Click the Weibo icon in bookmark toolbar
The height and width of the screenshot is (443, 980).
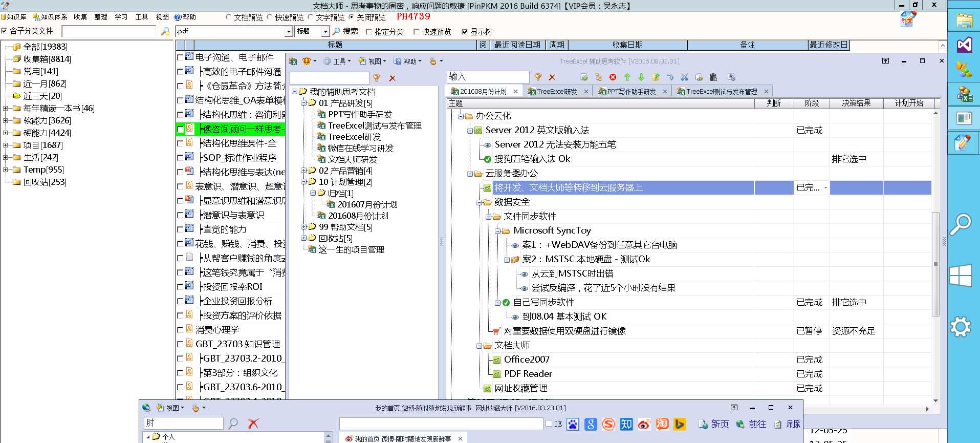point(644,424)
